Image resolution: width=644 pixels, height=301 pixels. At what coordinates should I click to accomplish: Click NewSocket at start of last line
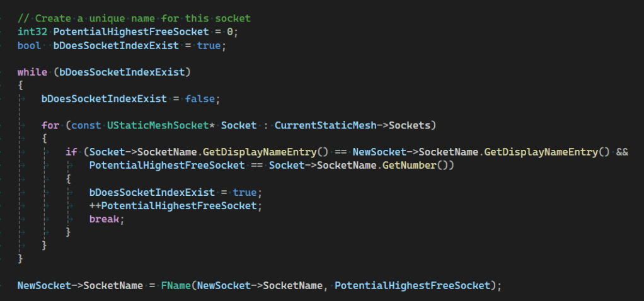click(42, 285)
